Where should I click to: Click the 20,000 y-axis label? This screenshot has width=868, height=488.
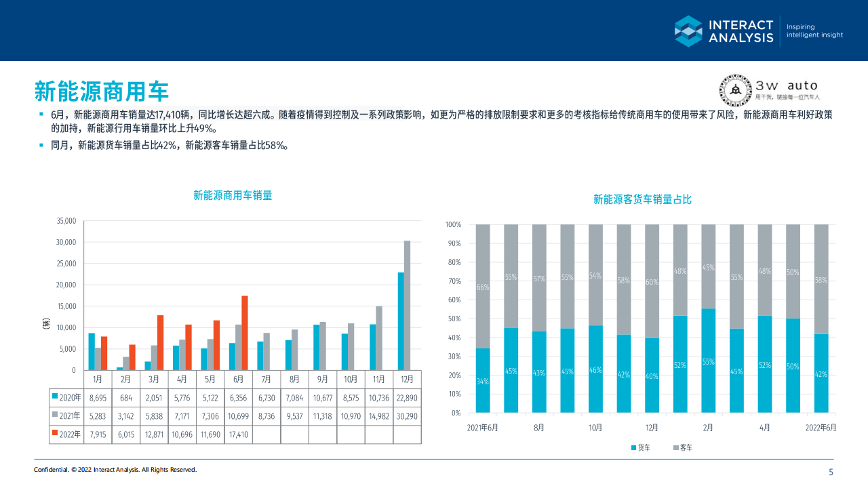pyautogui.click(x=66, y=285)
